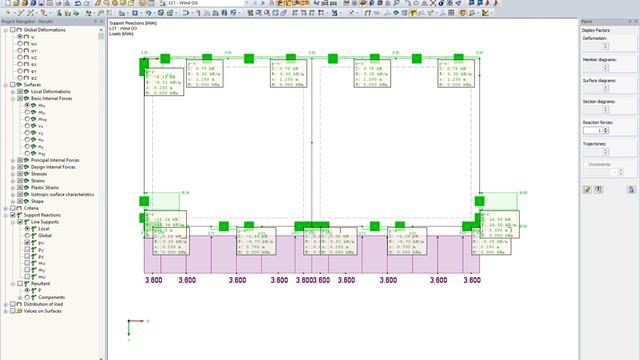
Task: Go to next load case arrow
Action: pyautogui.click(x=263, y=3)
